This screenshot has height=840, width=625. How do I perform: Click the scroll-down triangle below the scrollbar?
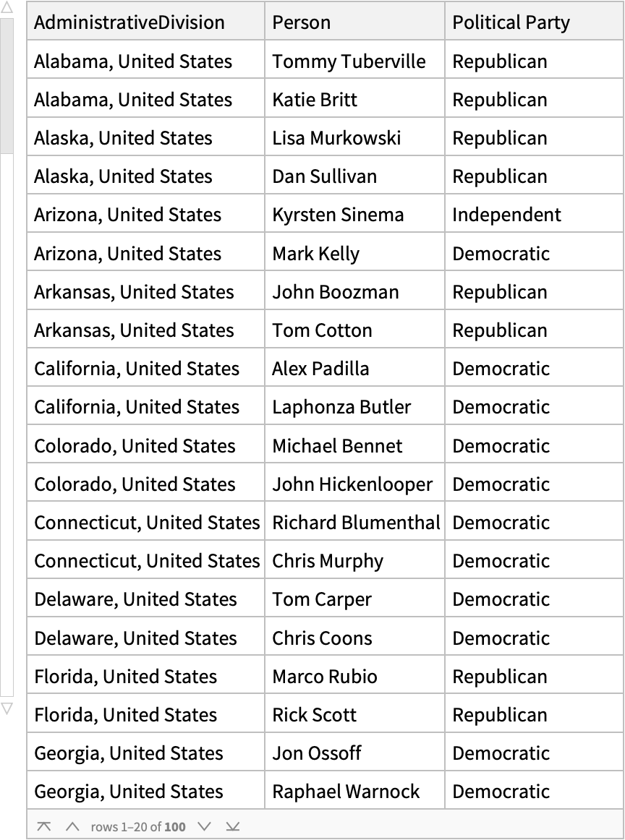click(7, 708)
